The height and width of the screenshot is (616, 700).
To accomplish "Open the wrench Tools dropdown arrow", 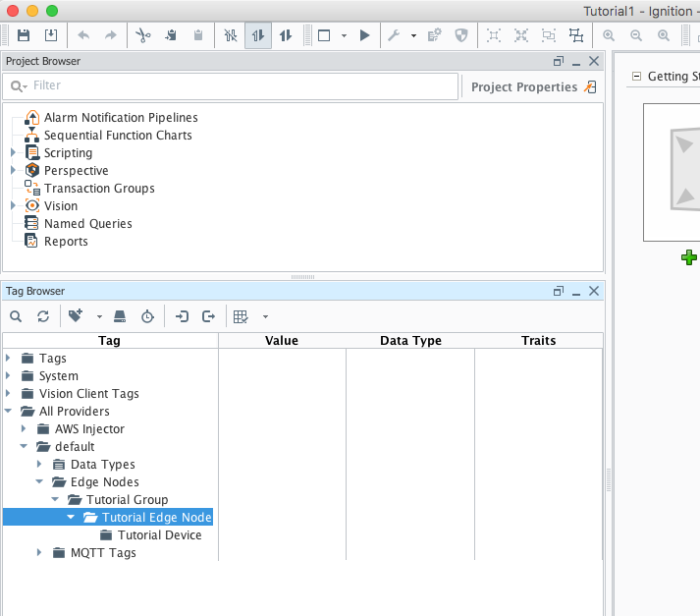I will 413,35.
